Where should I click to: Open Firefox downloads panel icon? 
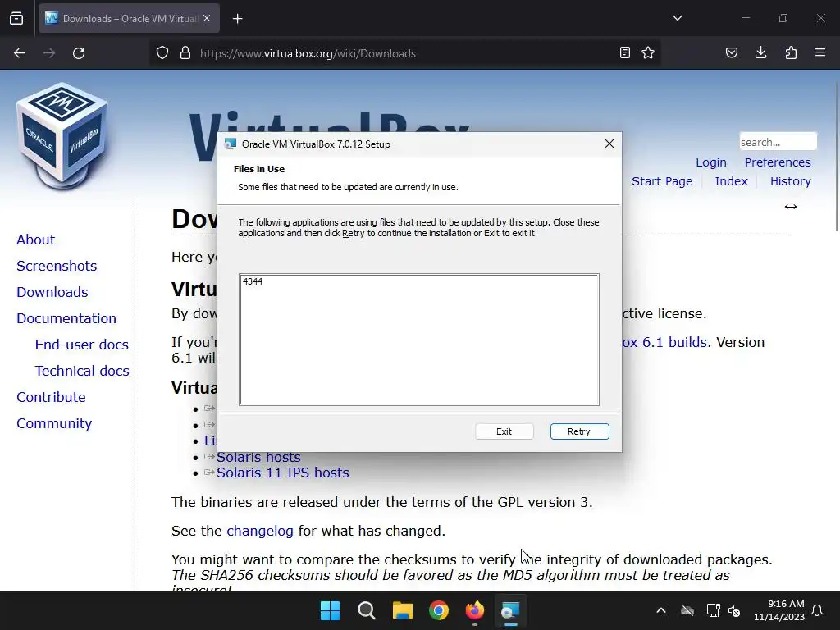click(x=760, y=53)
